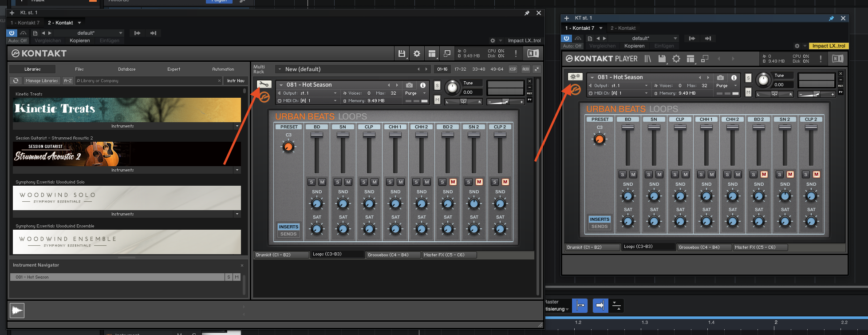Viewport: 868px width, 335px height.
Task: Solo the SN channel in Kontakt Player
Action: coord(649,174)
